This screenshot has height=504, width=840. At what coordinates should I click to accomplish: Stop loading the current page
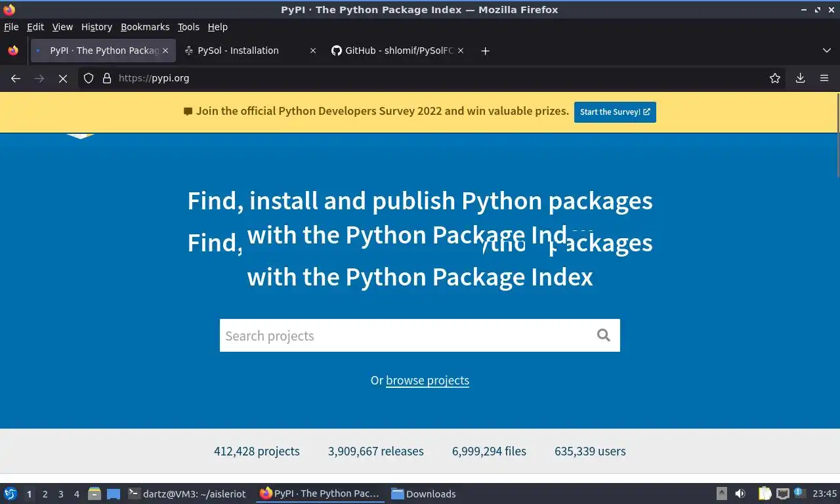pos(63,78)
